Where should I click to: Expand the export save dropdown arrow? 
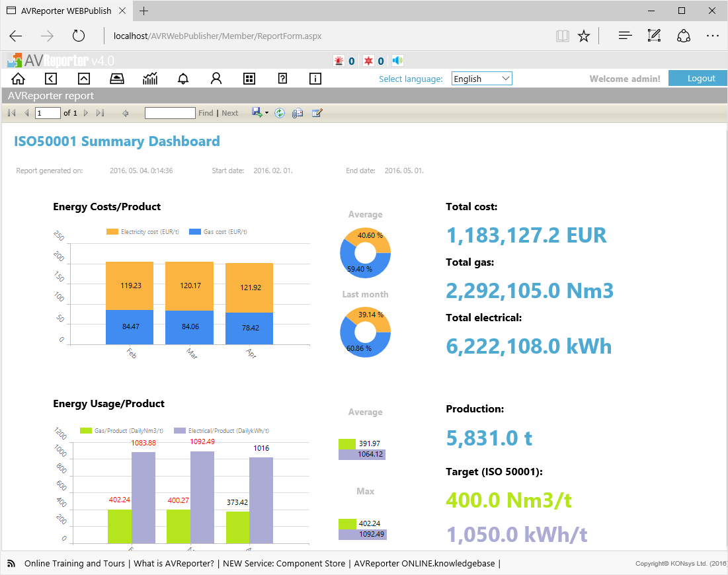(x=266, y=113)
